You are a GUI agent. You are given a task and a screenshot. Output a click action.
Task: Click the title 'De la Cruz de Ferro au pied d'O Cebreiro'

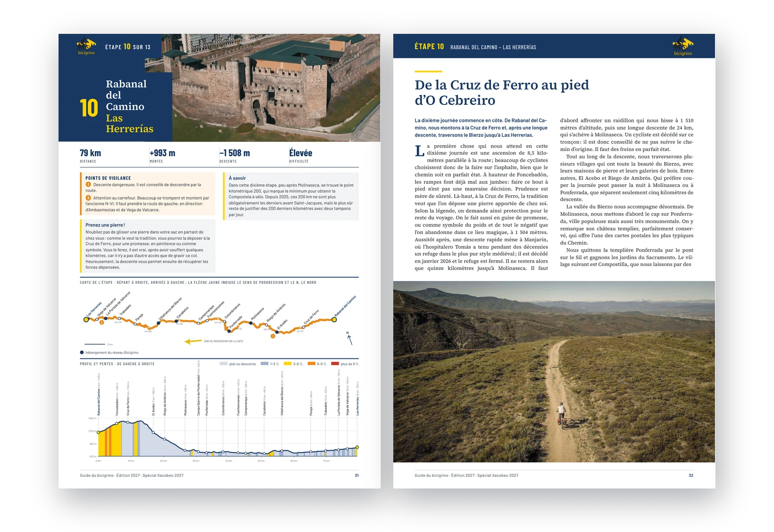[502, 92]
